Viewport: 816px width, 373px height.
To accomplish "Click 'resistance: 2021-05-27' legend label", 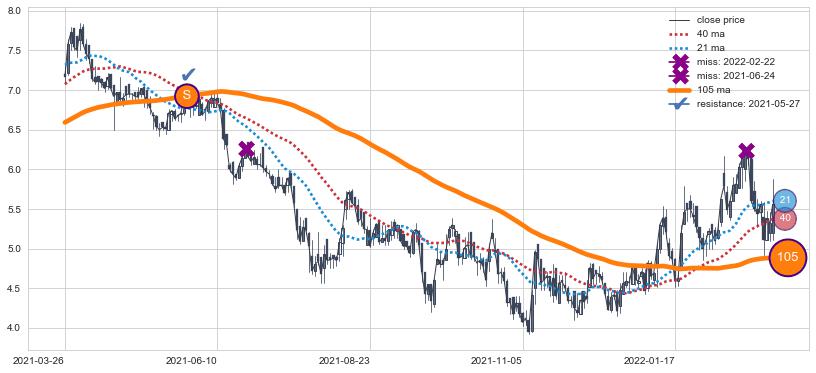I will pyautogui.click(x=748, y=104).
